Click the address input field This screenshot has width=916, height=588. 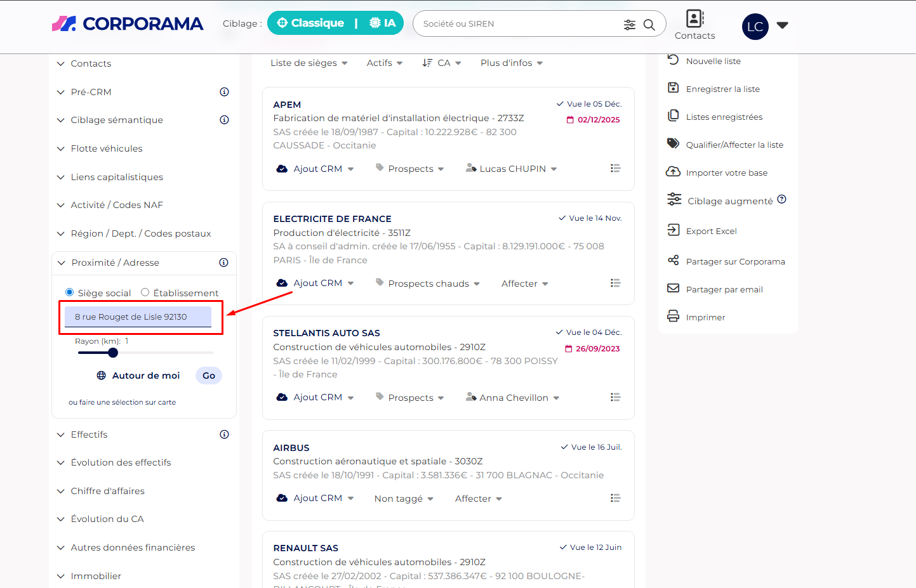tap(138, 317)
